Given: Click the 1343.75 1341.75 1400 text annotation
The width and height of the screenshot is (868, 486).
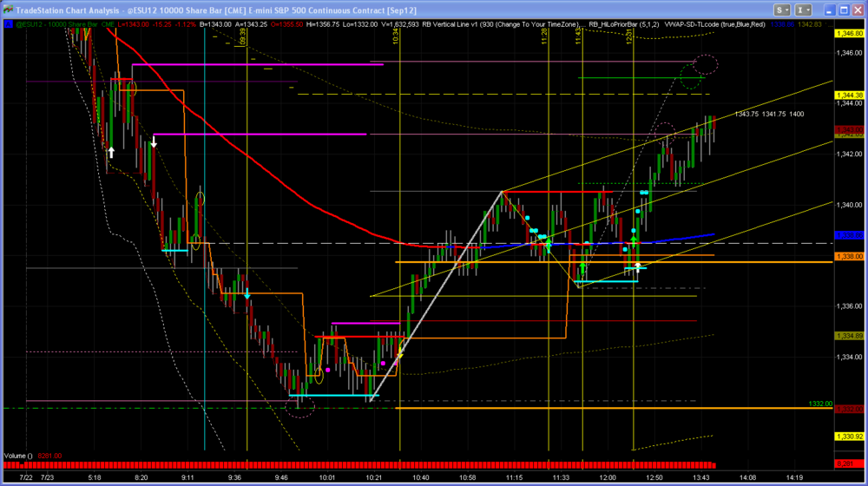Looking at the screenshot, I should tap(769, 114).
